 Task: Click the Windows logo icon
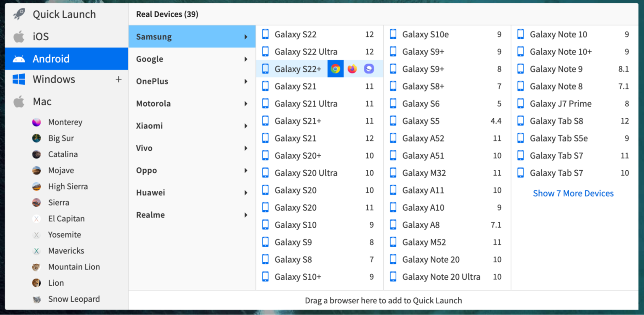click(x=18, y=79)
